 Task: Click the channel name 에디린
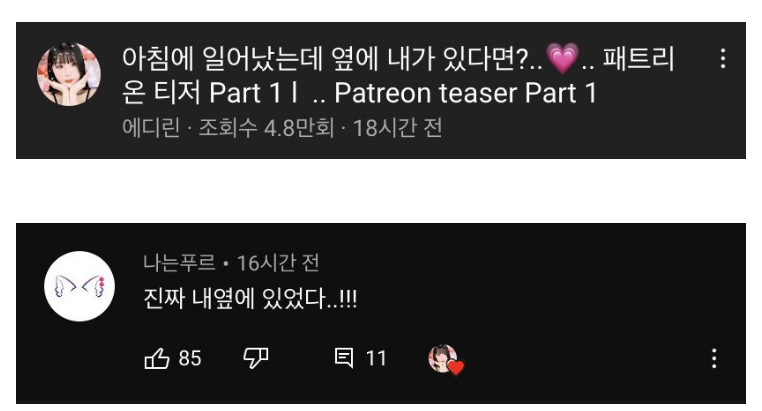(x=151, y=128)
